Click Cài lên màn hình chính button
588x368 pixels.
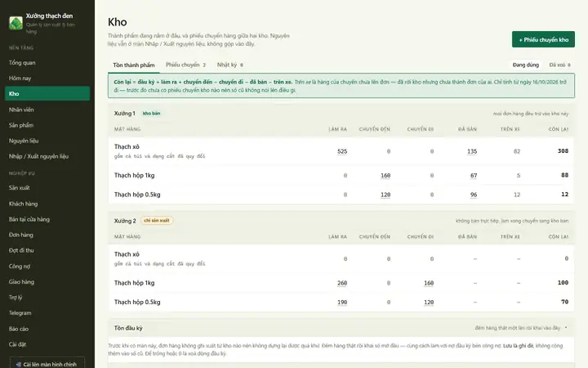click(47, 363)
